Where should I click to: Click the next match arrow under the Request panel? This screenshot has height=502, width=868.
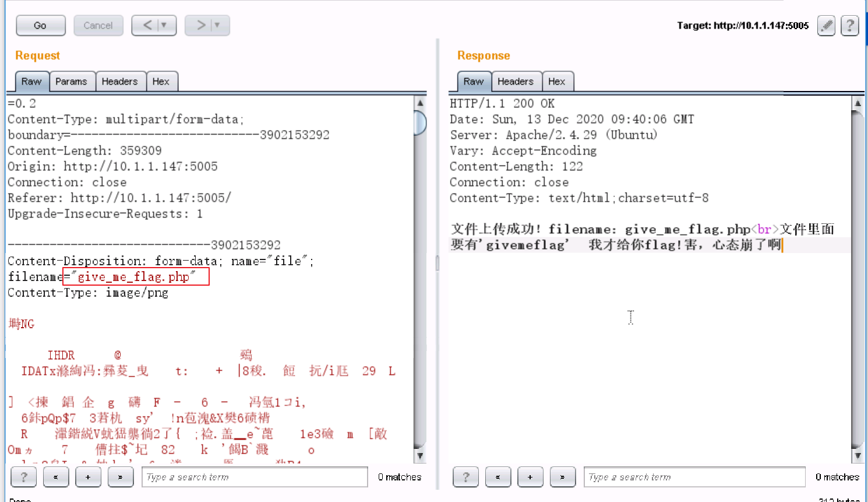point(120,477)
